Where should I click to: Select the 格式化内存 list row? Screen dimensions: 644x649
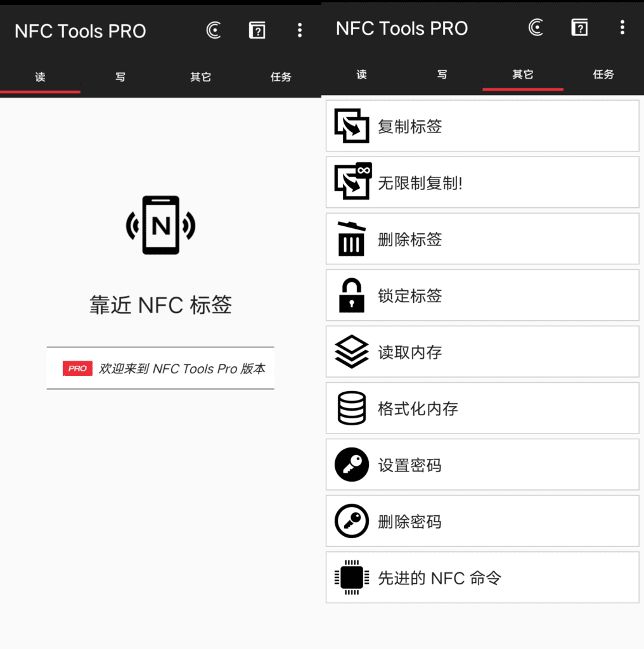point(482,408)
